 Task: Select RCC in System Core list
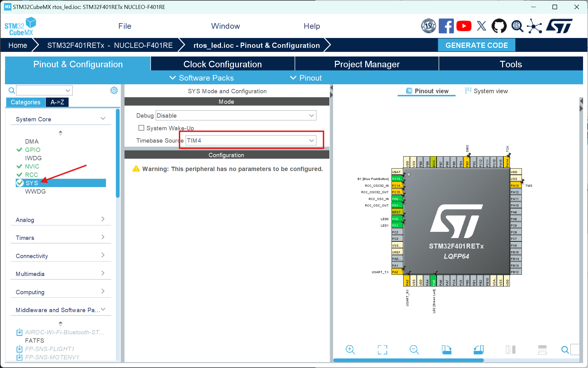pos(32,175)
